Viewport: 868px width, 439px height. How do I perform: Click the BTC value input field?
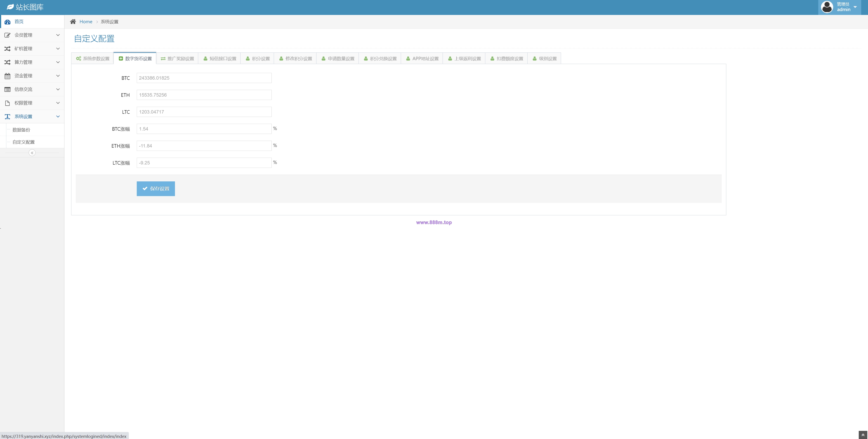point(204,78)
